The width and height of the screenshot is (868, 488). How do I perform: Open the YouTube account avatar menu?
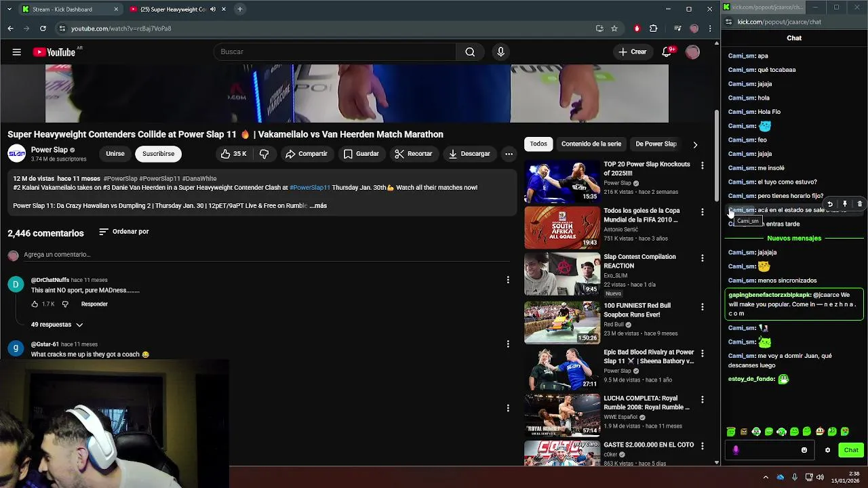click(x=692, y=52)
